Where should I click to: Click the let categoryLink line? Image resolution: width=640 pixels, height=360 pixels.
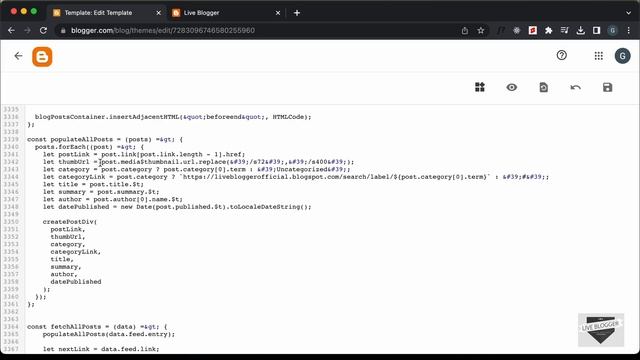coord(296,177)
